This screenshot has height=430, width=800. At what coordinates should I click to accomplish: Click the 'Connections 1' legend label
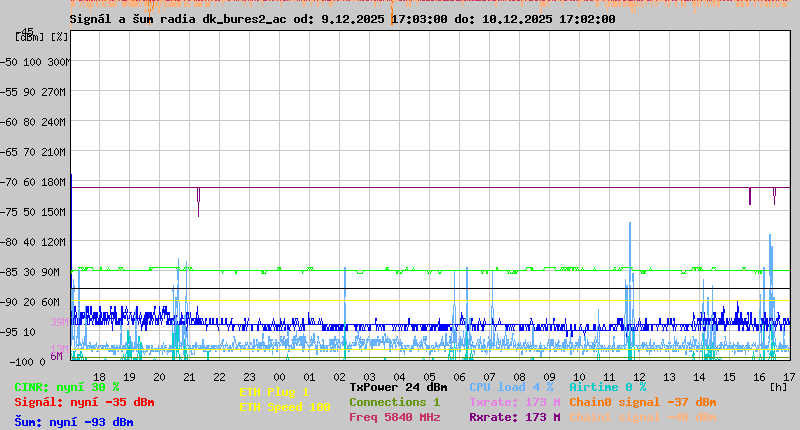(394, 402)
